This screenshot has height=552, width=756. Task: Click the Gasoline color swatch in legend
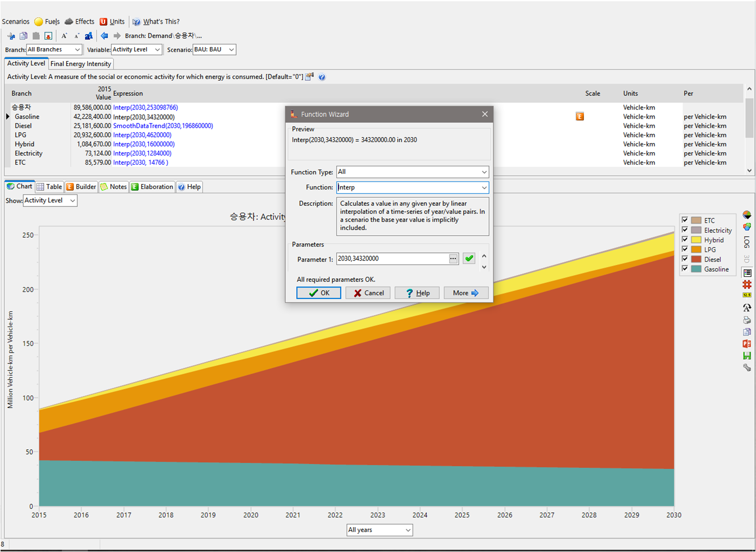click(696, 269)
